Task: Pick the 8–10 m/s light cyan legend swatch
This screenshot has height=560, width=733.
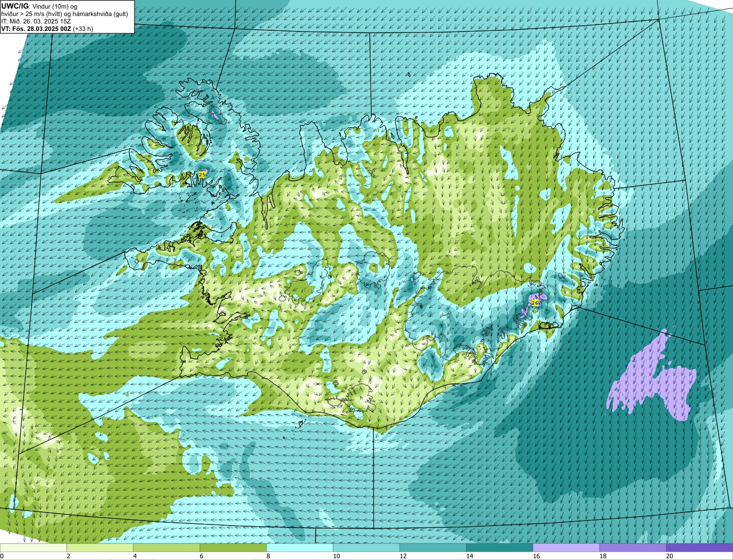Action: (x=300, y=547)
